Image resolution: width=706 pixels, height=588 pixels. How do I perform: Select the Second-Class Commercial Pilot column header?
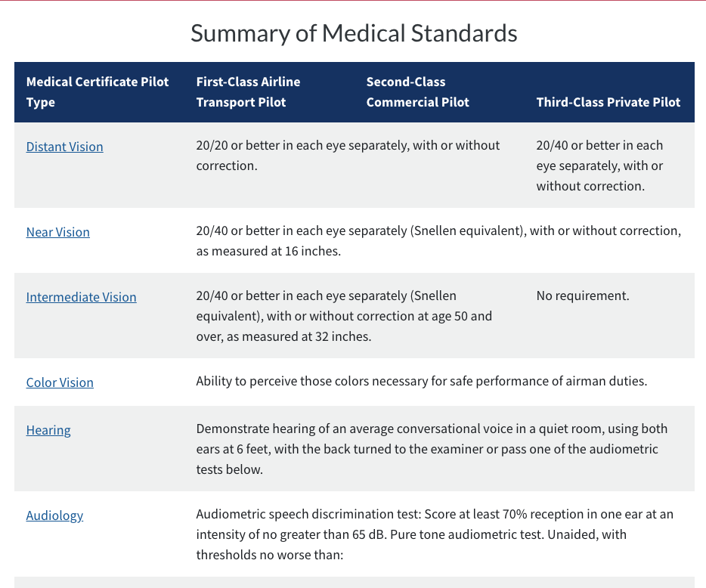(x=417, y=91)
